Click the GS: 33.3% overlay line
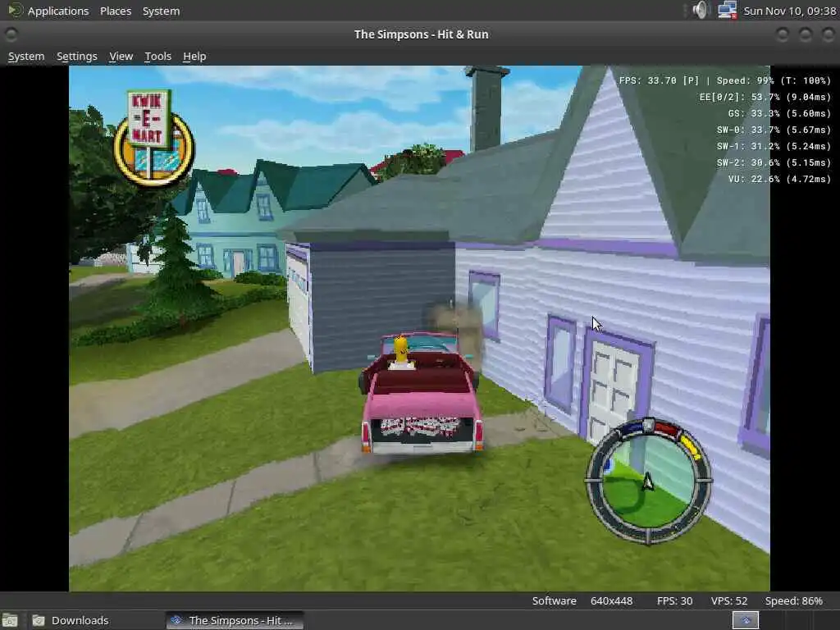840x630 pixels. [779, 113]
